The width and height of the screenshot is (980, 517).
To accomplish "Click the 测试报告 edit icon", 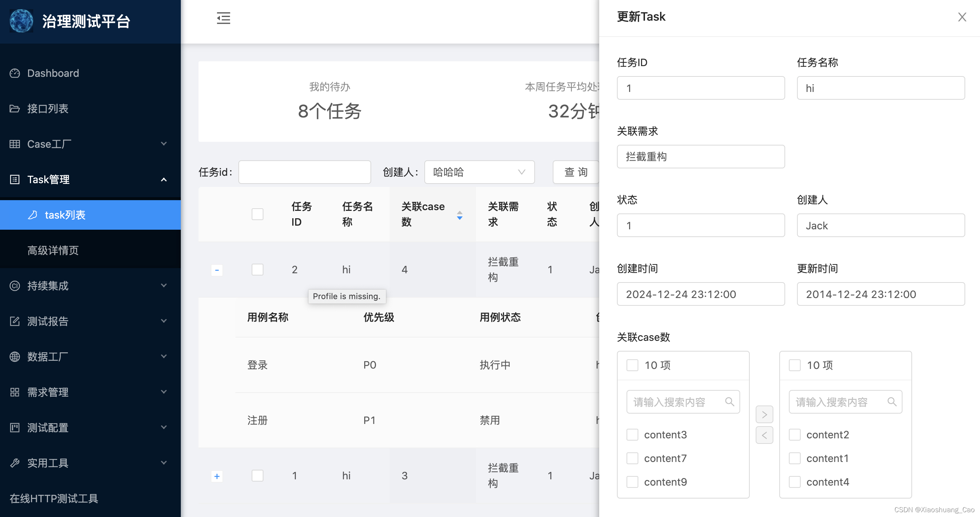I will pos(14,321).
